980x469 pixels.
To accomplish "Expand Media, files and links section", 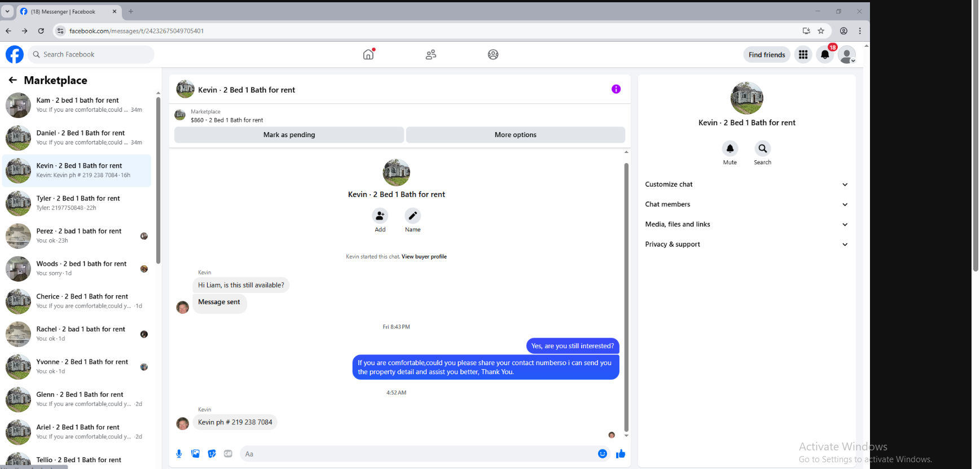I will click(746, 224).
